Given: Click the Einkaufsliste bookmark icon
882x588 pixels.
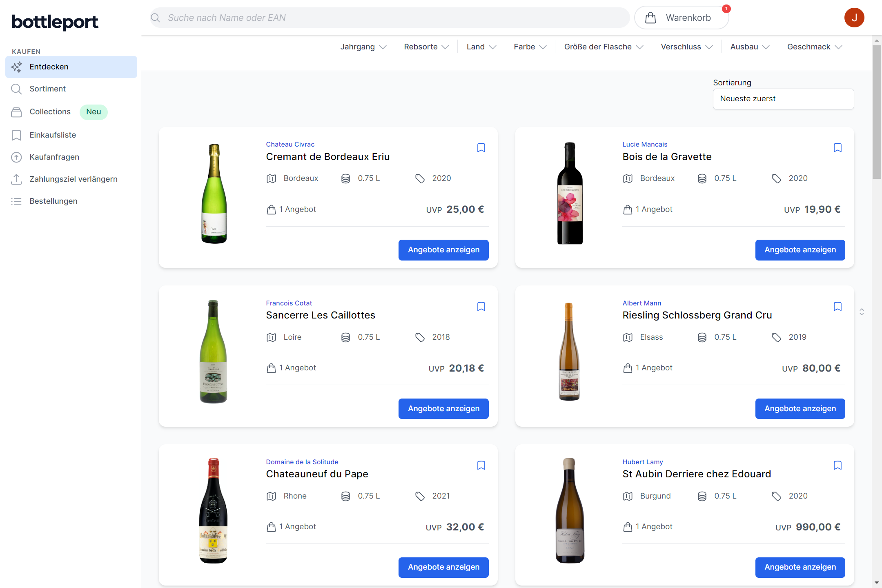Looking at the screenshot, I should (x=16, y=135).
